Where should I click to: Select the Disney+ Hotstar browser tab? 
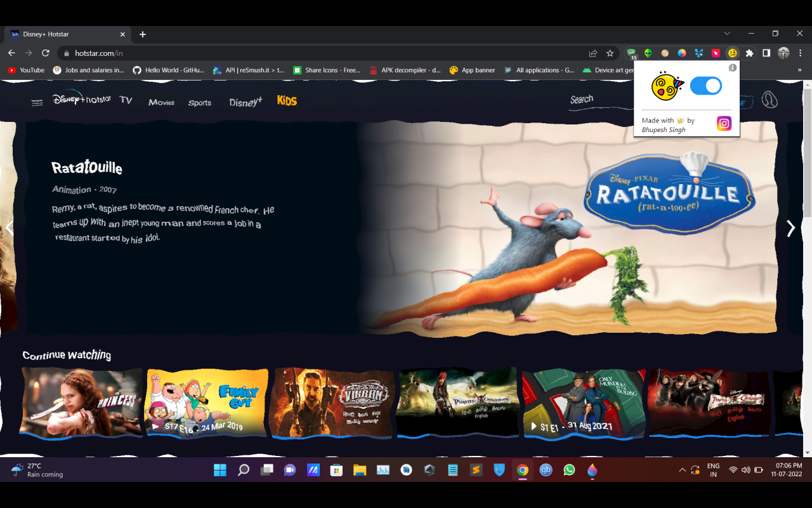[69, 34]
